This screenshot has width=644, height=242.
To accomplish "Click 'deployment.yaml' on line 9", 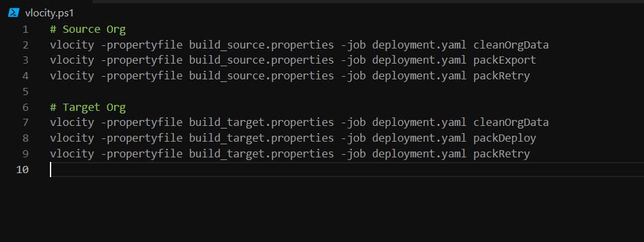I will point(419,154).
